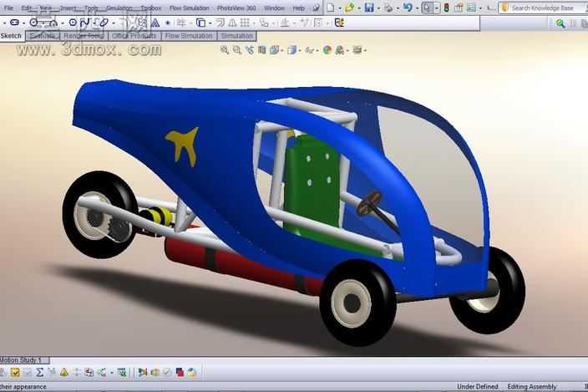Open the Select tool dropdown arrow

tap(437, 8)
